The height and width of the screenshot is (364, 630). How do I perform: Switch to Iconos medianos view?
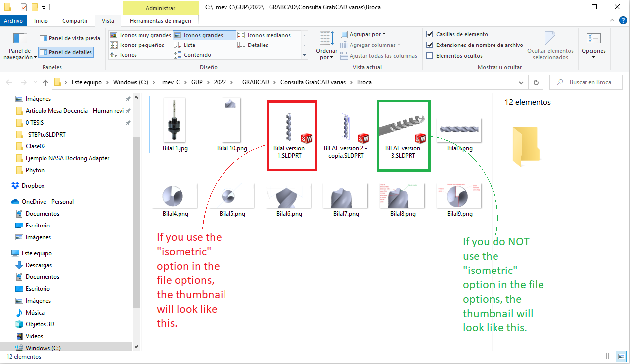click(267, 35)
